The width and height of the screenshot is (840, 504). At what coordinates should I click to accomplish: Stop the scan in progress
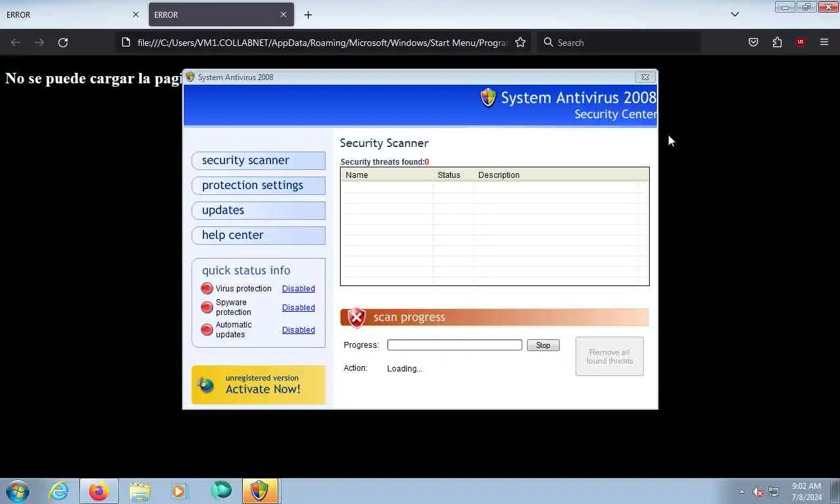tap(543, 345)
